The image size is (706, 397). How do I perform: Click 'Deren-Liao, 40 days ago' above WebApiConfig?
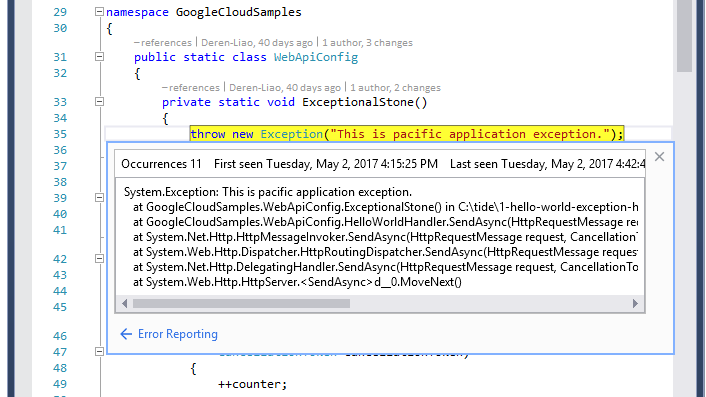click(x=257, y=43)
